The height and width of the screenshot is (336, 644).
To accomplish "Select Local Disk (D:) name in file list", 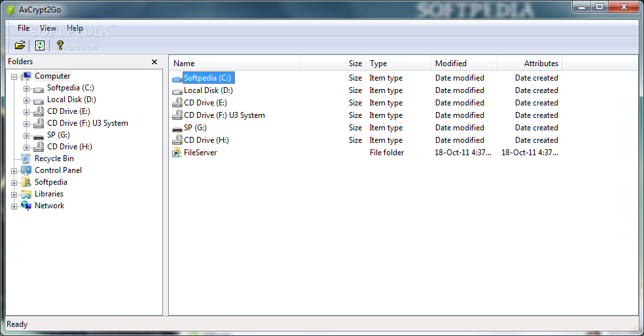I will 208,90.
